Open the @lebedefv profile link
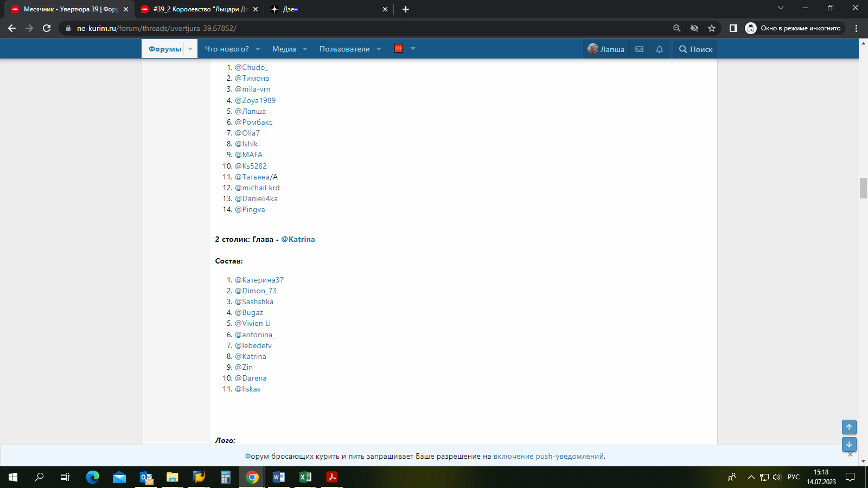 click(253, 345)
